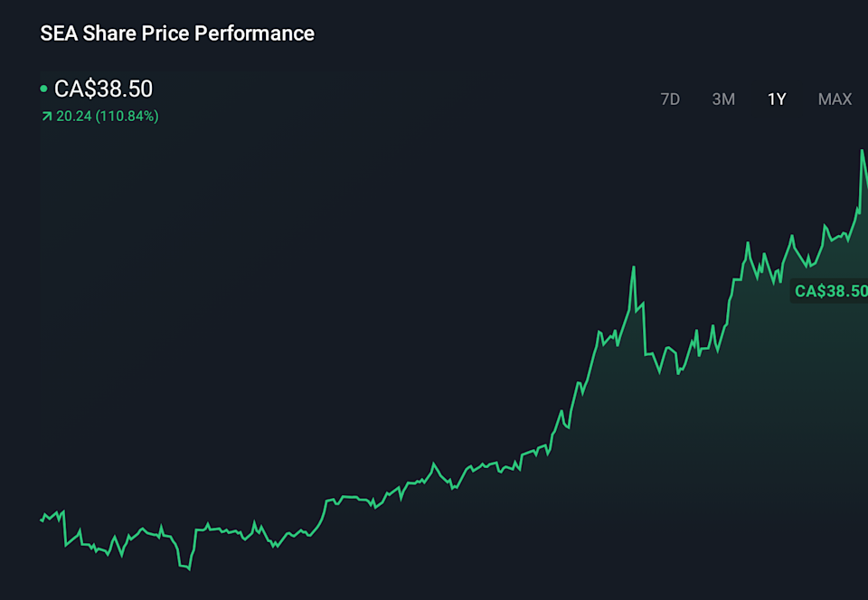
Task: Show the MAX time range
Action: point(835,99)
